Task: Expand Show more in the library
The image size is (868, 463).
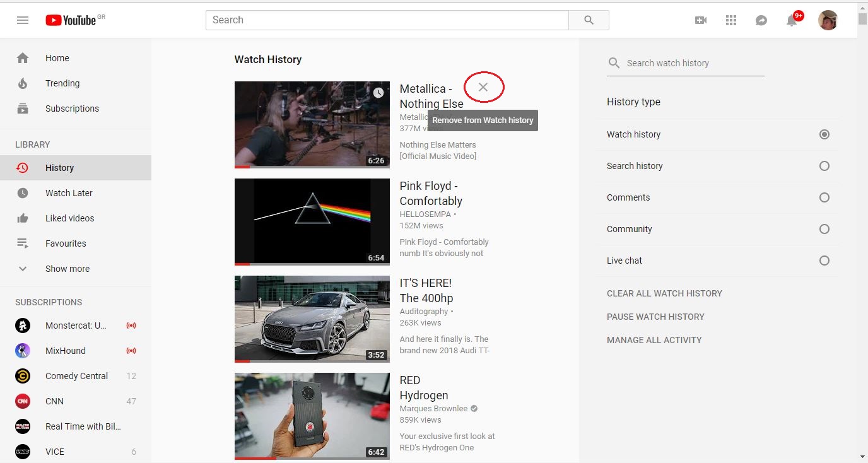Action: coord(76,269)
